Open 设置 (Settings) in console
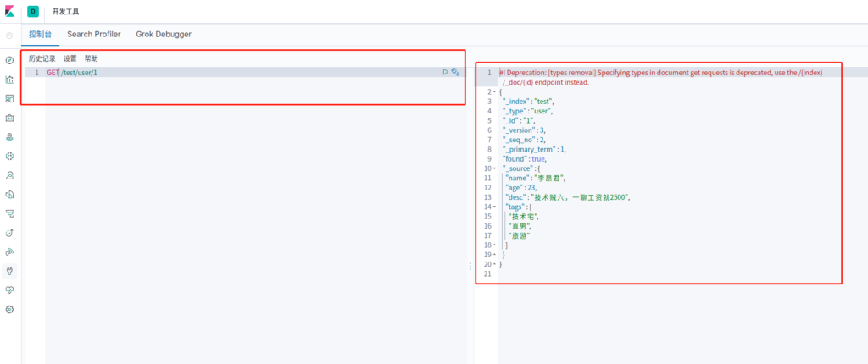The width and height of the screenshot is (868, 364). pos(70,59)
